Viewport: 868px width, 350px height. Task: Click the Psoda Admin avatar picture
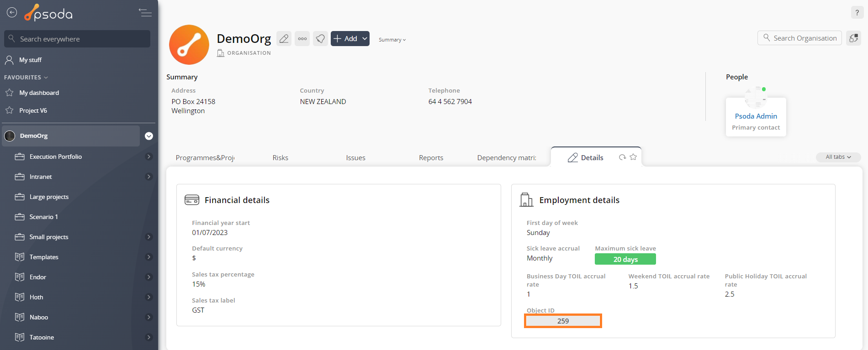click(756, 97)
